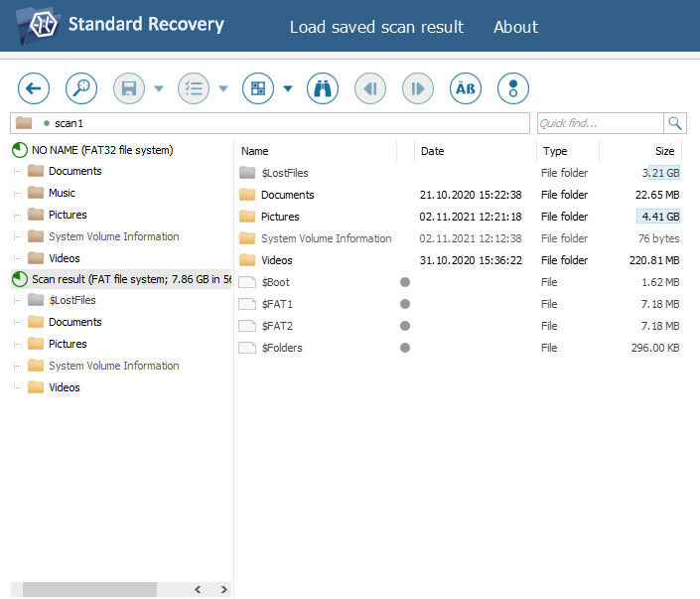Click the checklist selection icon
700x599 pixels.
pyautogui.click(x=194, y=88)
